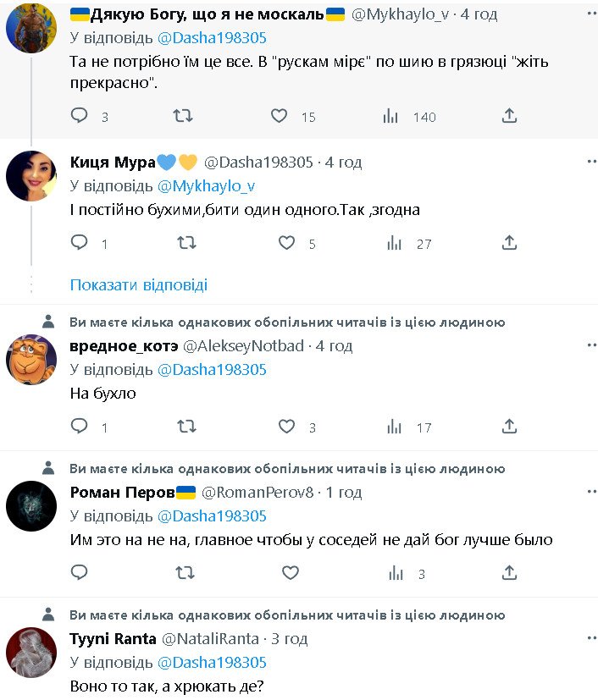Open the @Dasha198305 mention in Роман Перов's reply
This screenshot has width=598, height=700.
coord(212,515)
